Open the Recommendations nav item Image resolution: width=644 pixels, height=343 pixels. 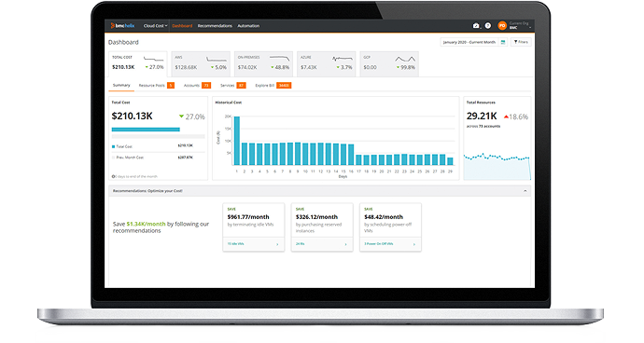[x=215, y=26]
